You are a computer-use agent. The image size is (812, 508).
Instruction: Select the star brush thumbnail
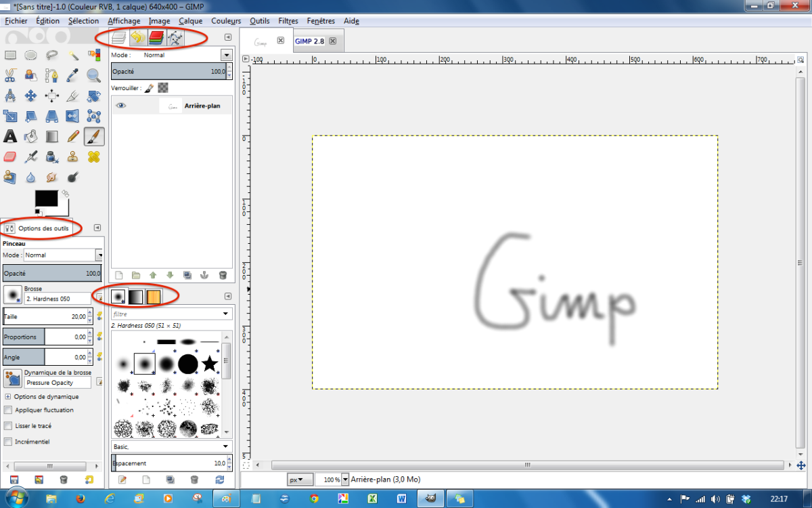point(210,364)
